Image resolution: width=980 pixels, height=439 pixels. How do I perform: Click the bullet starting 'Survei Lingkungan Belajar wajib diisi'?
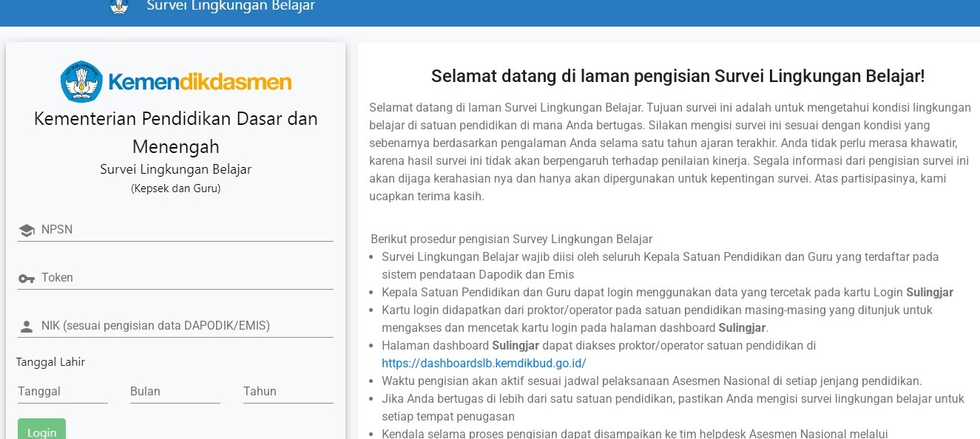pyautogui.click(x=660, y=265)
